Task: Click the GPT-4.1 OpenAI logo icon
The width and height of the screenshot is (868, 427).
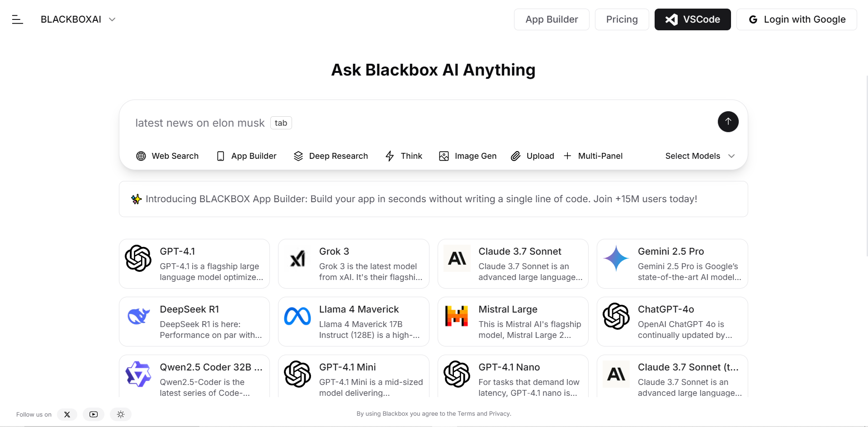Action: click(x=138, y=258)
